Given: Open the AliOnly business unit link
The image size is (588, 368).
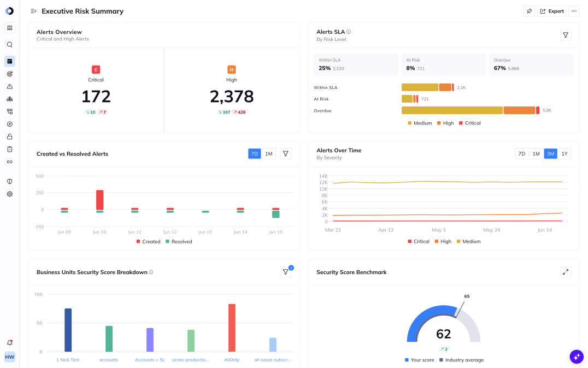Looking at the screenshot, I should tap(232, 360).
